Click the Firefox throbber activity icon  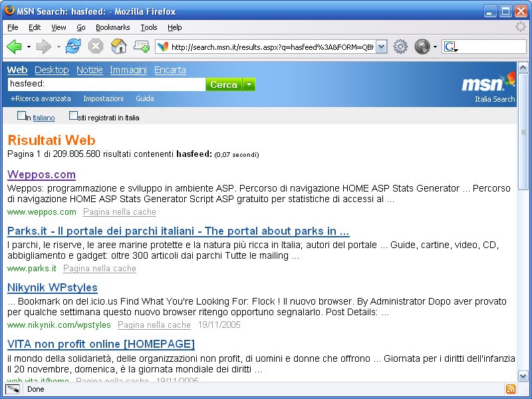521,27
